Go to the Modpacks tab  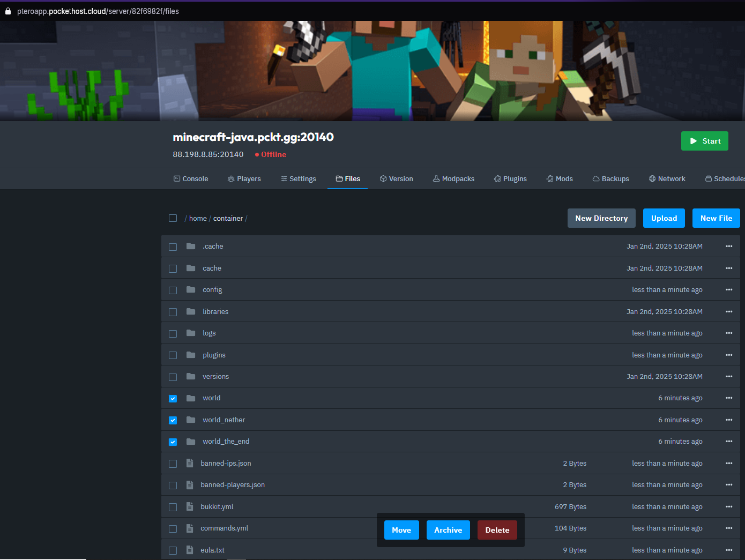tap(454, 179)
